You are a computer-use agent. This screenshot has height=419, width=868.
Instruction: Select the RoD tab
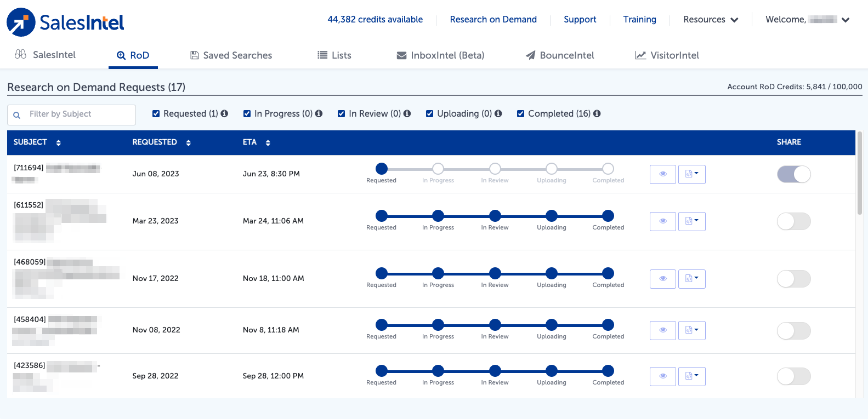(133, 55)
